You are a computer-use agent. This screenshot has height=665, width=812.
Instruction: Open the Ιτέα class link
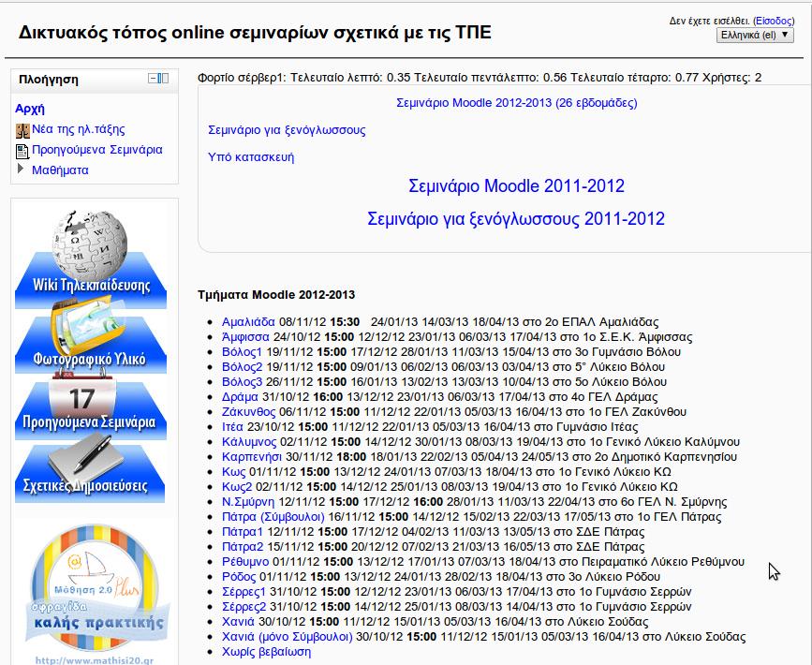pos(232,427)
